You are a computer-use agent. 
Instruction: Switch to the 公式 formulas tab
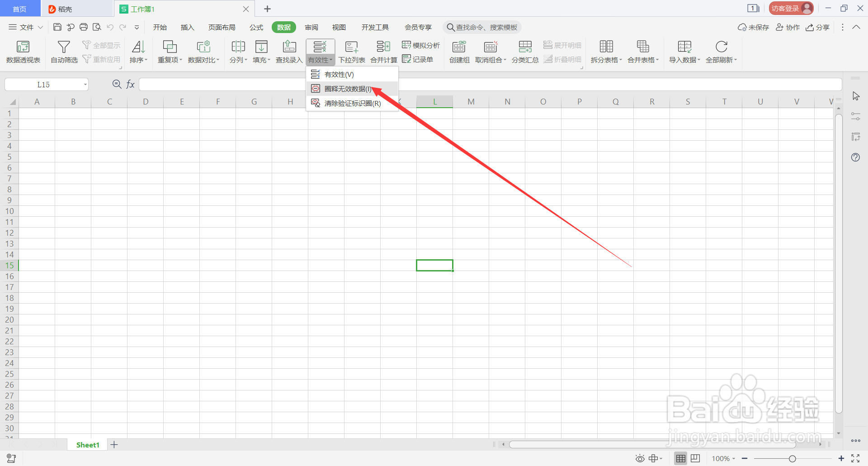pyautogui.click(x=256, y=27)
